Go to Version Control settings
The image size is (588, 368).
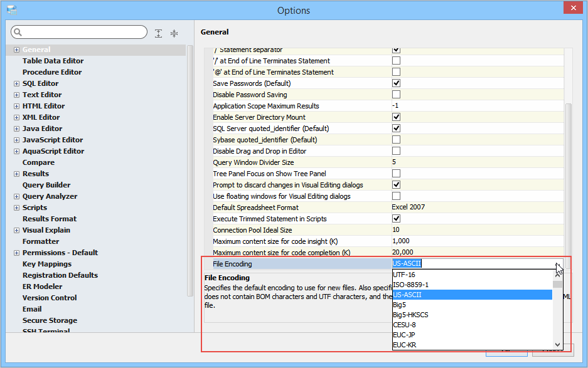(x=50, y=298)
